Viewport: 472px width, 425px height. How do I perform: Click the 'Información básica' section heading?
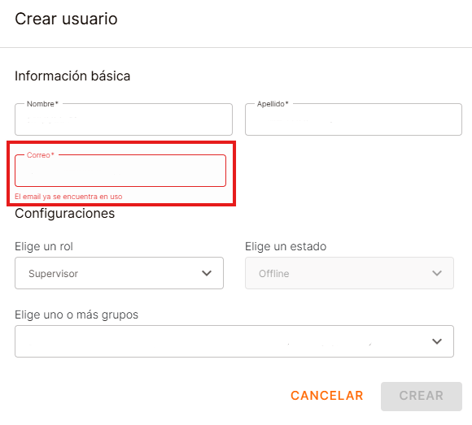pyautogui.click(x=72, y=76)
